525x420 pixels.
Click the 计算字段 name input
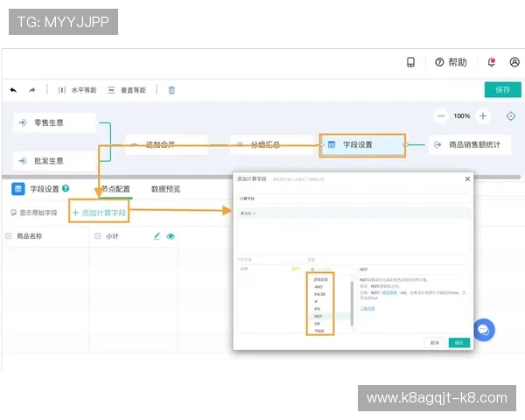click(x=353, y=199)
